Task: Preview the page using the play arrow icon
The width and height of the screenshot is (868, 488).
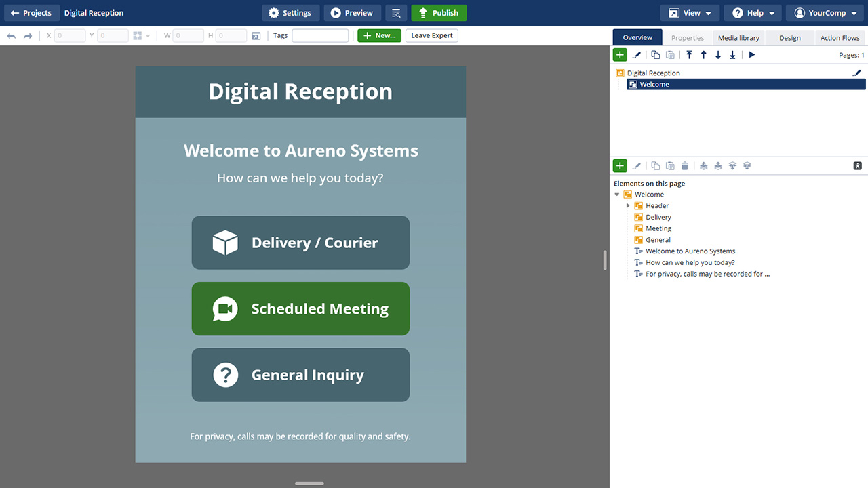Action: (752, 54)
